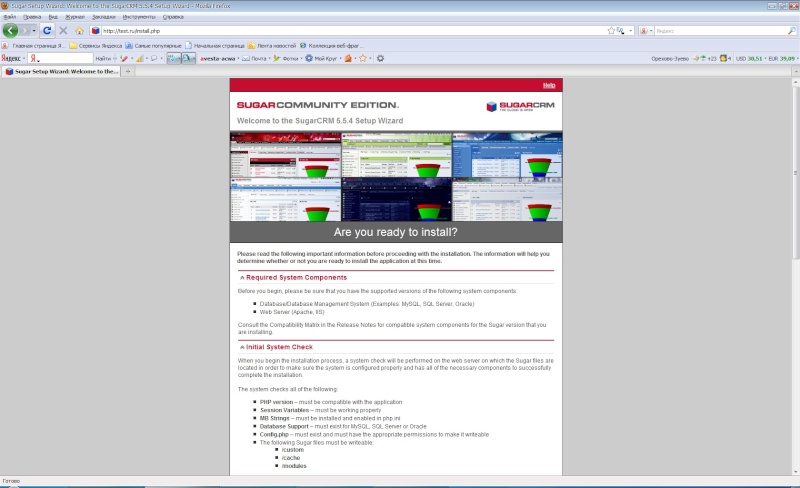Open the Журнал menu
800x488 pixels.
click(x=74, y=17)
